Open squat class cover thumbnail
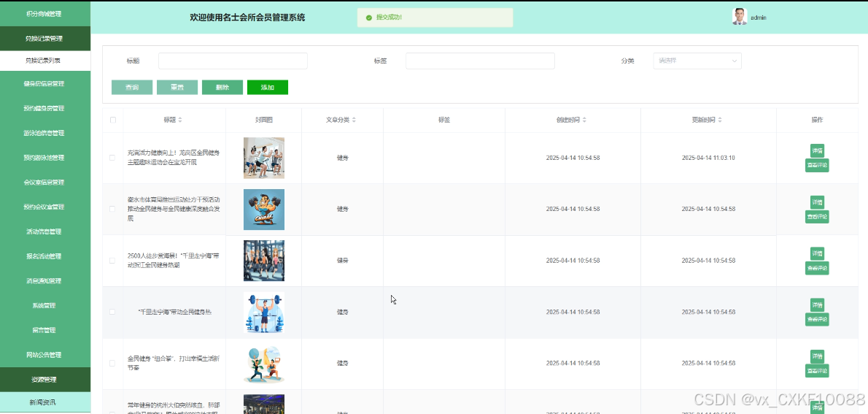Screen dimensions: 868x414 [264, 158]
